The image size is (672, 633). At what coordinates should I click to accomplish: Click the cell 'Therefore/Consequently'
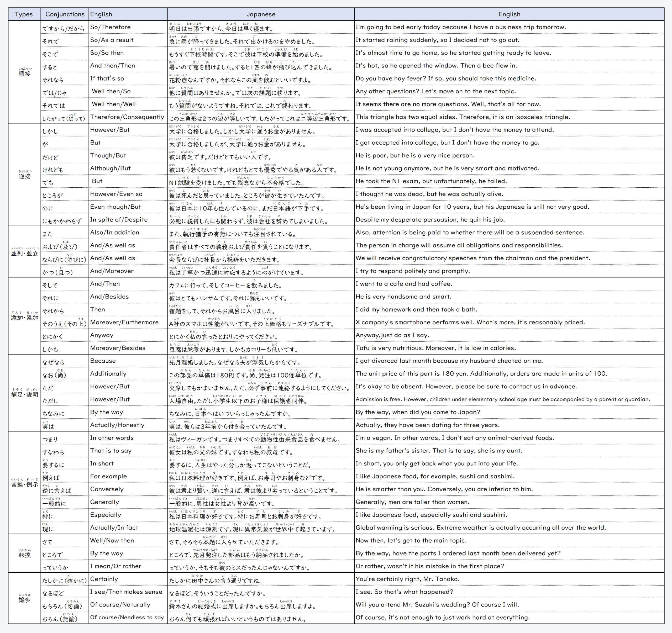point(128,117)
